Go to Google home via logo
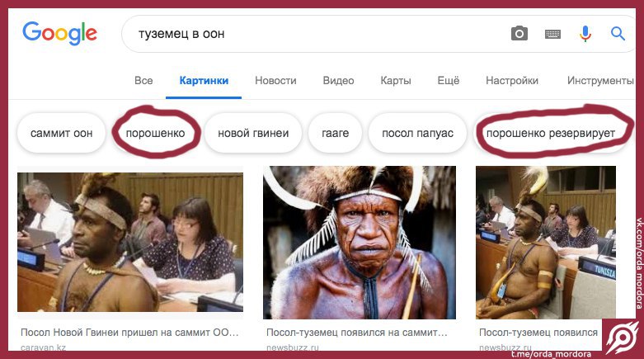 (x=59, y=33)
